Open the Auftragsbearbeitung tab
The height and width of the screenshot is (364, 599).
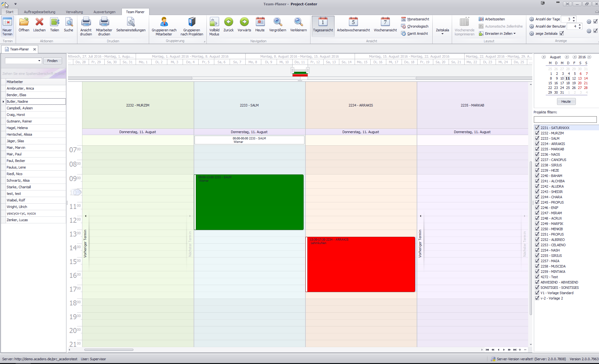[x=39, y=12]
